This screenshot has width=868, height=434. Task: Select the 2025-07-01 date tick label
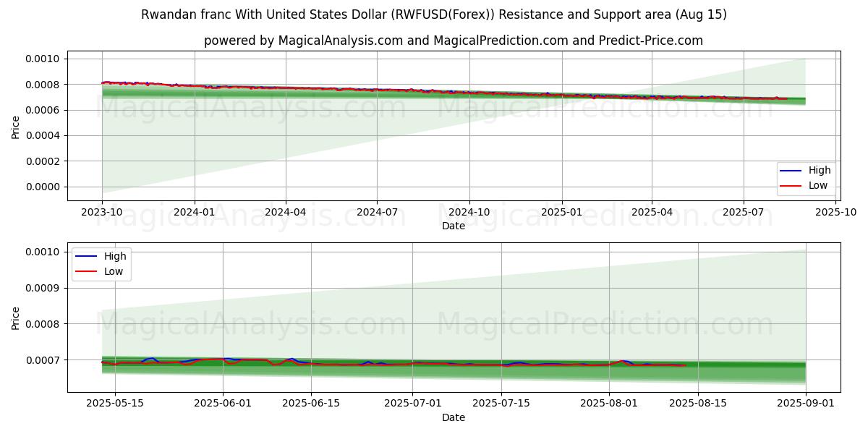point(413,404)
